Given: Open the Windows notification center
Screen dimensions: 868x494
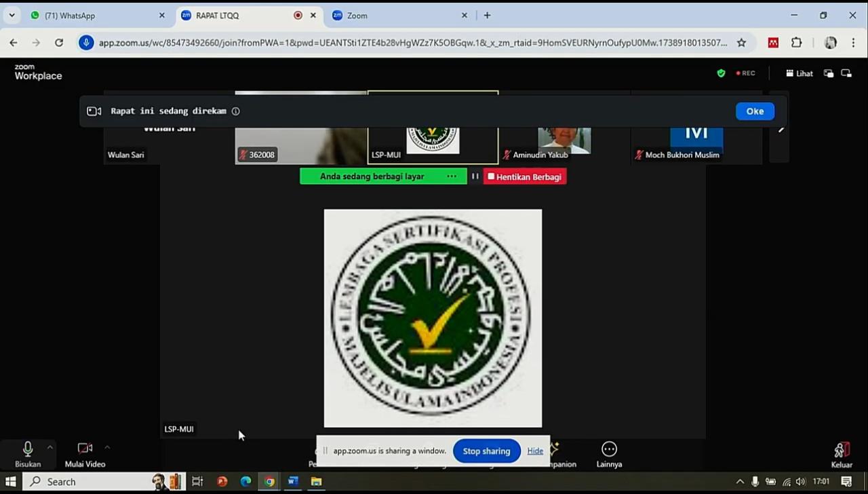Looking at the screenshot, I should click(846, 482).
